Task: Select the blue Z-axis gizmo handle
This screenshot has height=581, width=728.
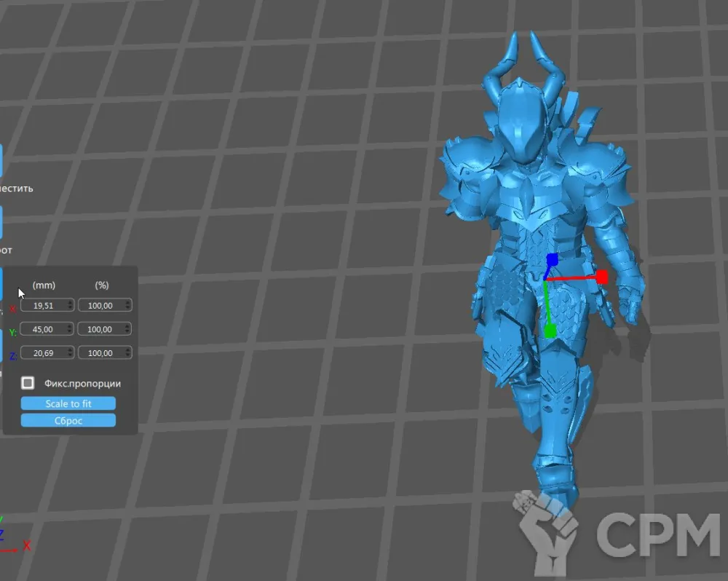Action: coord(553,259)
